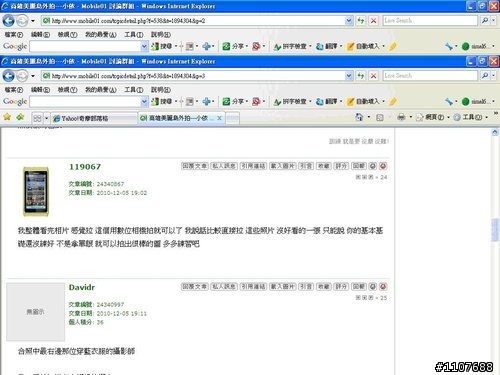Click 引言 in Davidr's post
The image size is (500, 375).
click(306, 286)
